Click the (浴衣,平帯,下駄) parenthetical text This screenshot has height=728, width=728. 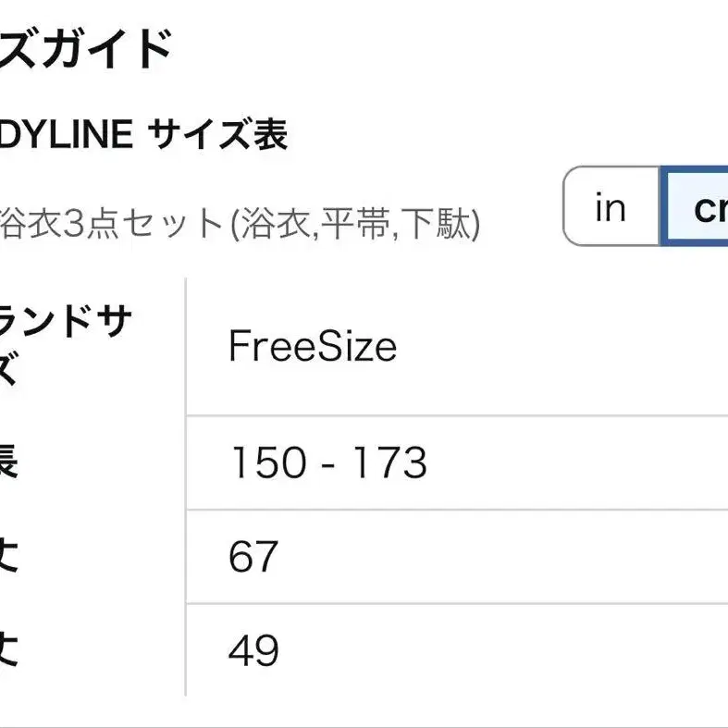point(355,224)
